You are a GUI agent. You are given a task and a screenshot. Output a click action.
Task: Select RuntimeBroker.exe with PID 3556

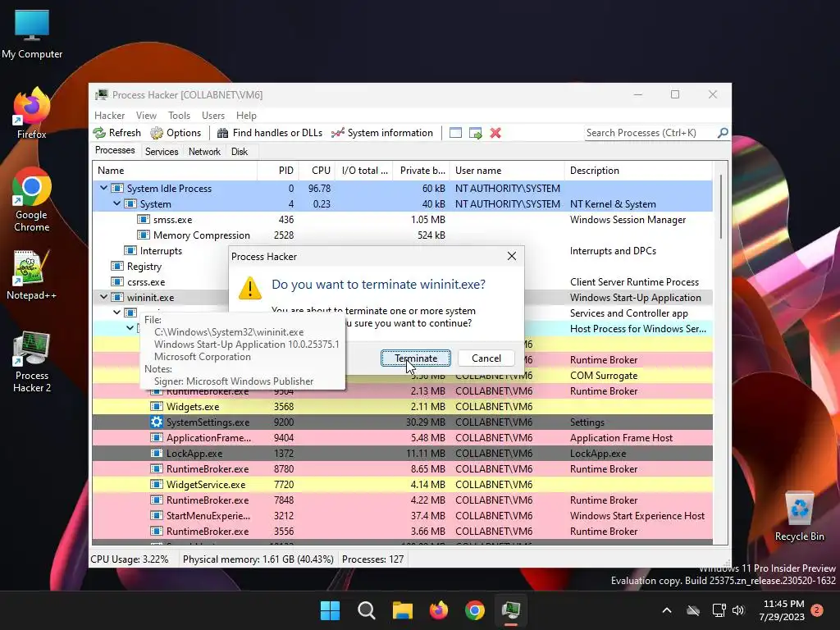[x=402, y=531]
